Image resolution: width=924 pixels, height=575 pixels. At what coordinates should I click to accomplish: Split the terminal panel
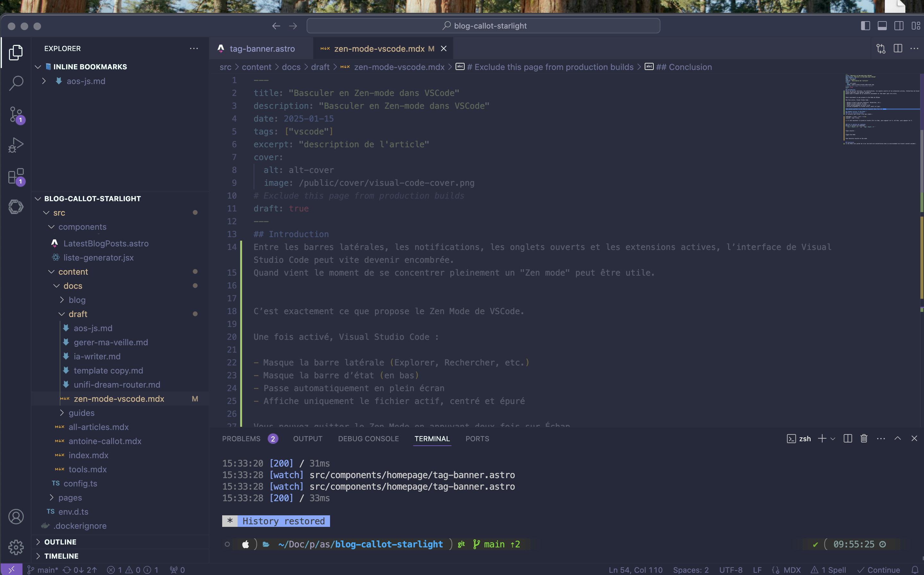tap(848, 439)
